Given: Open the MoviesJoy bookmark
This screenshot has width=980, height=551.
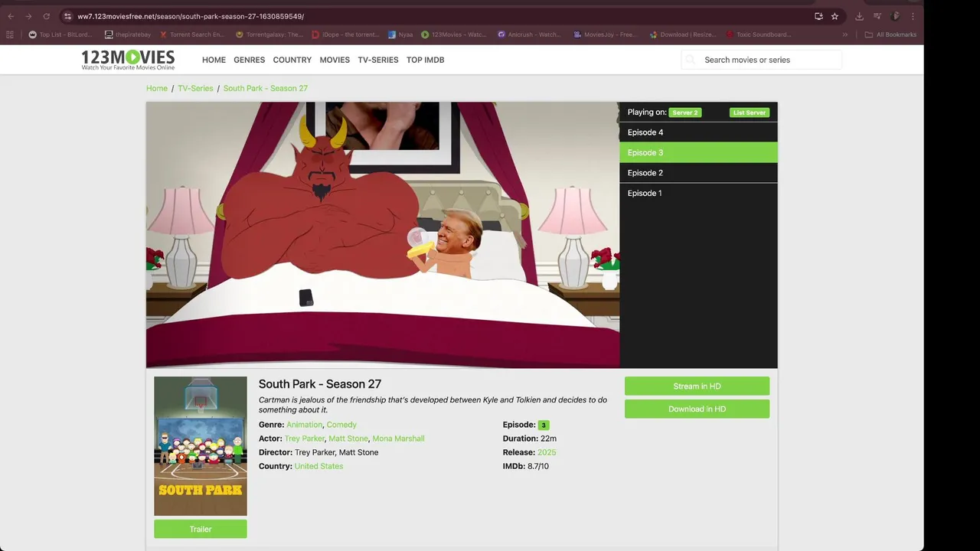Looking at the screenshot, I should coord(605,34).
